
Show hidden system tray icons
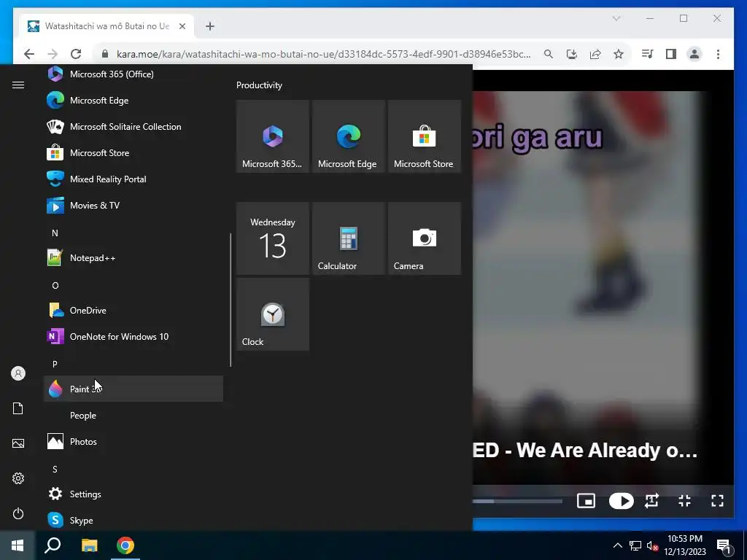pos(617,545)
